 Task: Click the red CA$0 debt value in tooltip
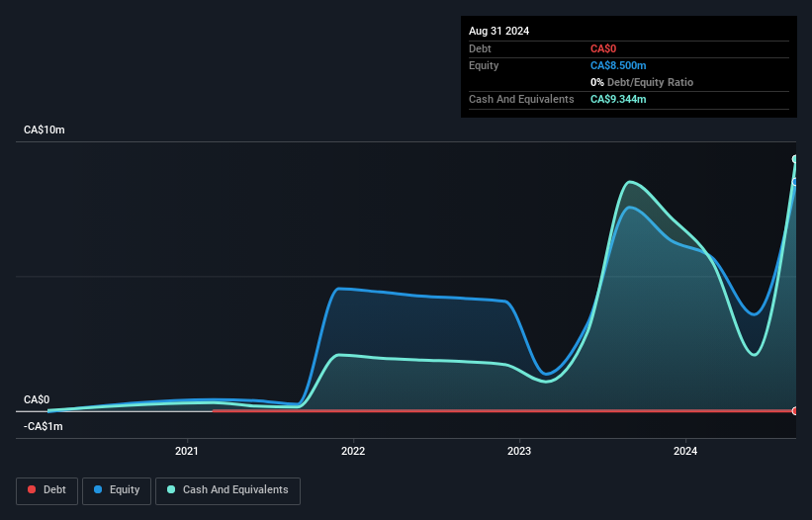[603, 48]
